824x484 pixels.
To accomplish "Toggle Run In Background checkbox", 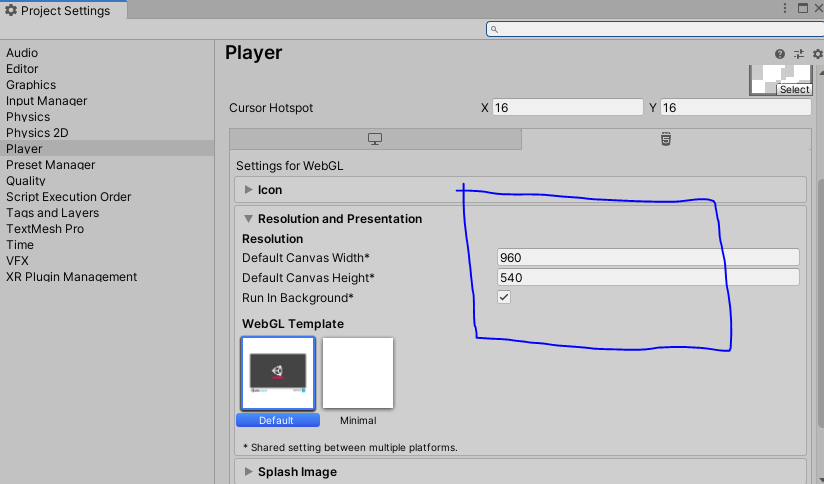I will [504, 297].
